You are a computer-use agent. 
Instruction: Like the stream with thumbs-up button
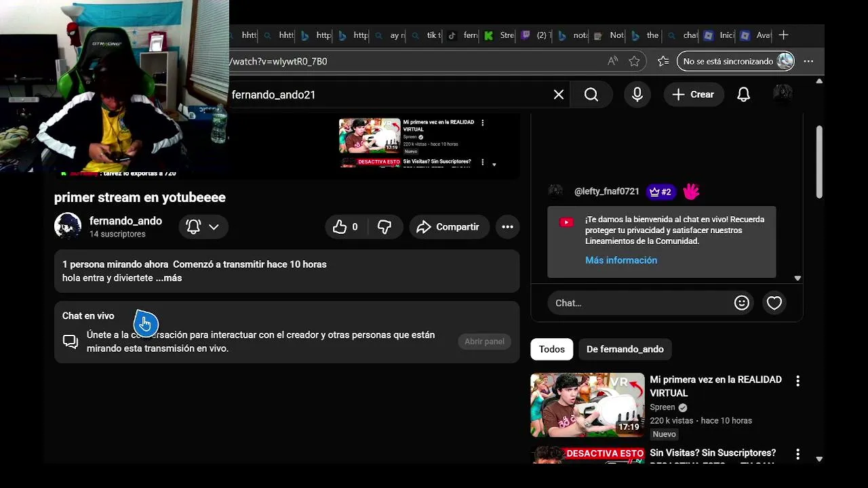(347, 227)
